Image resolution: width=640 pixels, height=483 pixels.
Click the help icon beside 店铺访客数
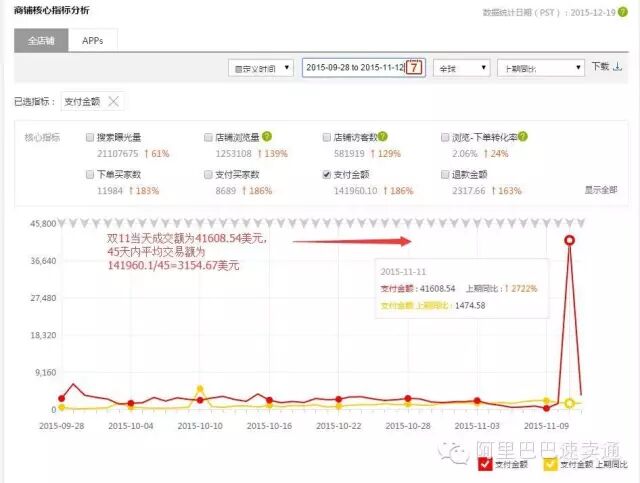click(382, 136)
